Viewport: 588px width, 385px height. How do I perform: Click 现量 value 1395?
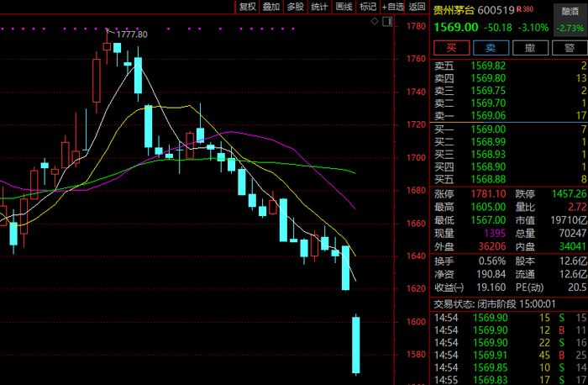495,234
